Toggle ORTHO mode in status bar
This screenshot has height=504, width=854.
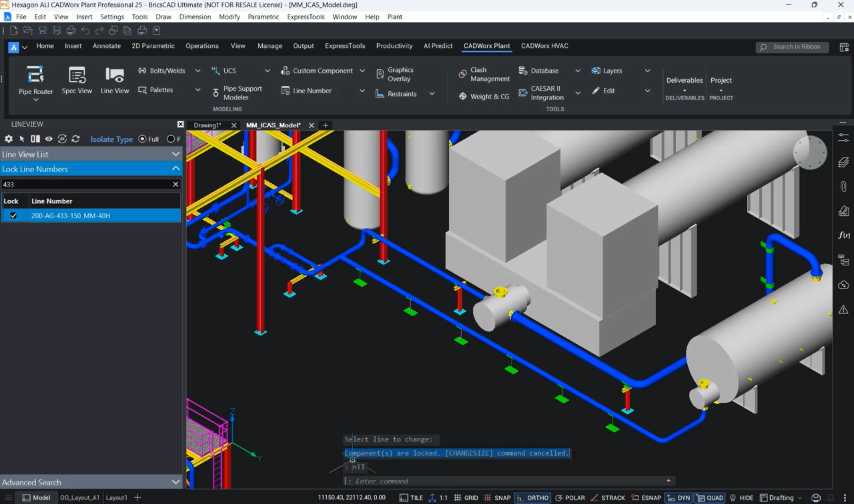pyautogui.click(x=532, y=497)
